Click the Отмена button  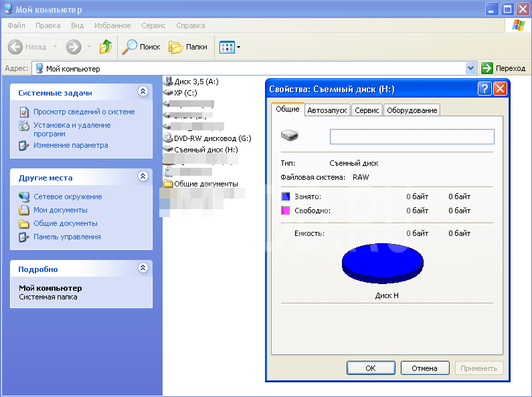click(x=425, y=368)
